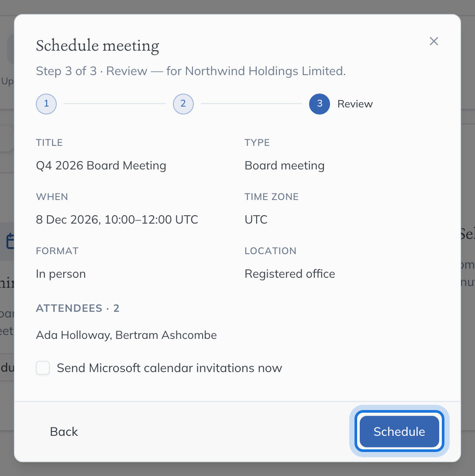Select the type value Board meeting
Screen dimensions: 475x476
284,166
